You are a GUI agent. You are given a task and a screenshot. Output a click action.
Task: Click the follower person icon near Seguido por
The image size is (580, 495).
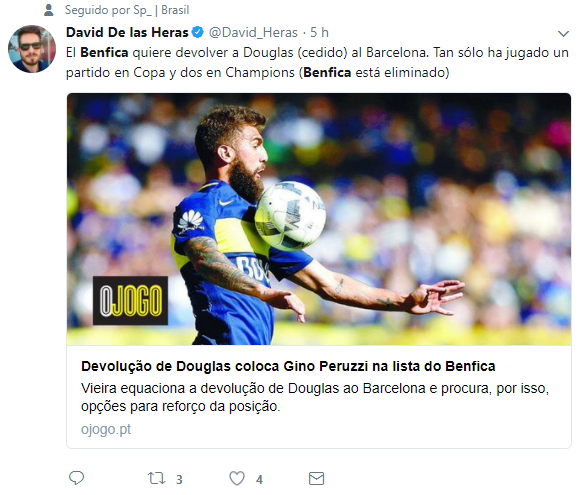pos(48,10)
